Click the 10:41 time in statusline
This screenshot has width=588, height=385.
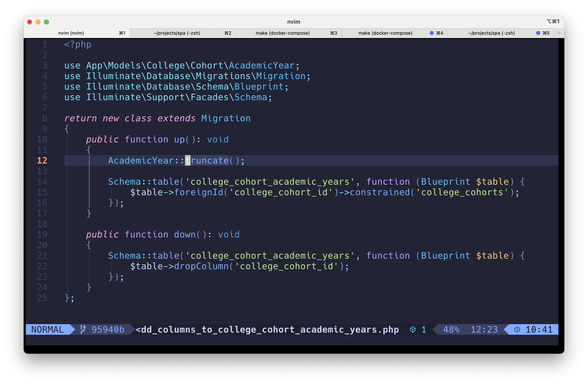(x=539, y=330)
